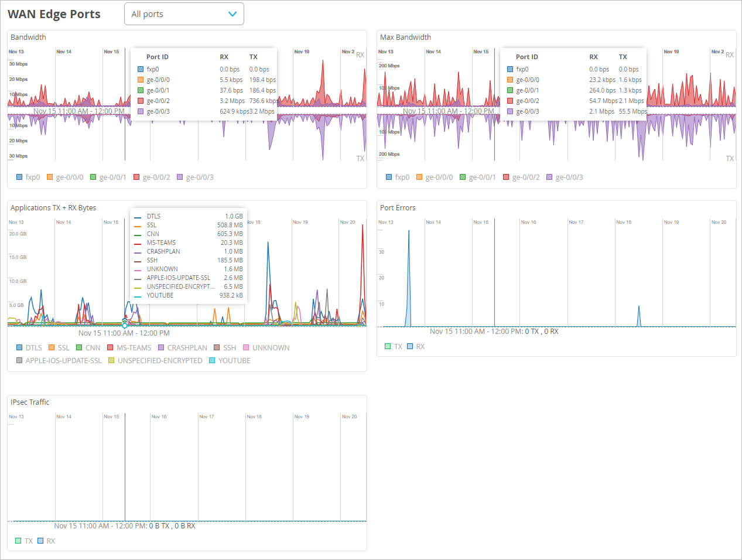The width and height of the screenshot is (742, 560).
Task: Click the large RX spike in Port Errors chart
Action: 408,275
